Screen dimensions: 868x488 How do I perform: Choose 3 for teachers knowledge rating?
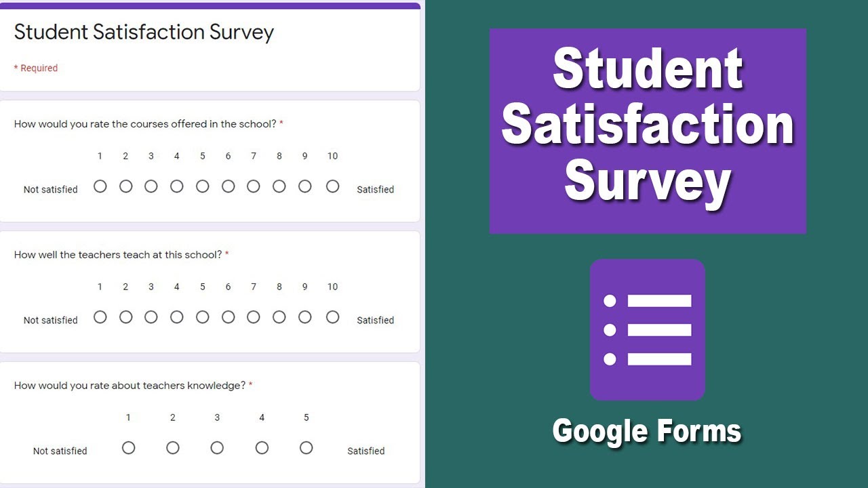(x=217, y=448)
